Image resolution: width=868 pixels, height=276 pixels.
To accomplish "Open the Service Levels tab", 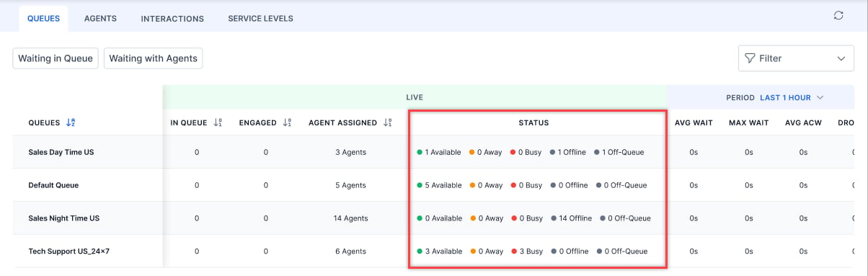I will point(260,19).
